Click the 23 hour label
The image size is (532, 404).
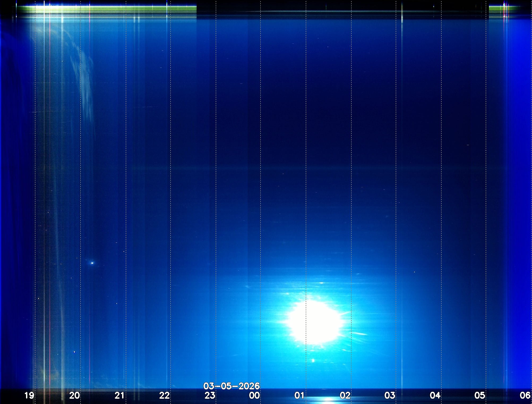pos(210,395)
